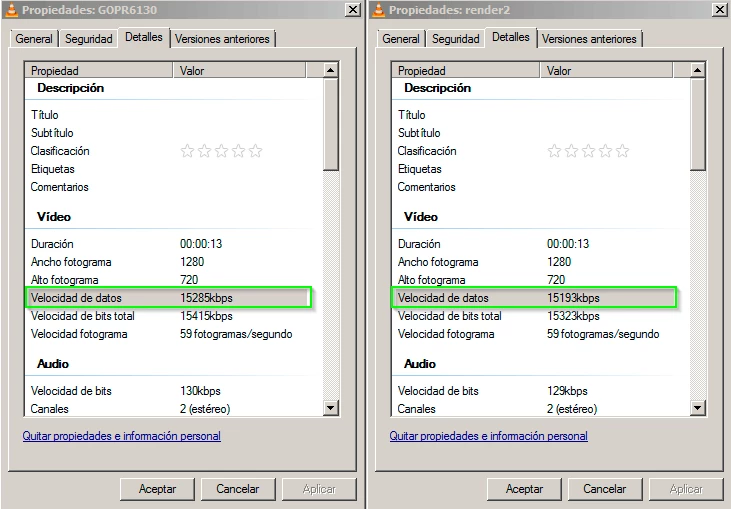Set fifth star rating in GOPR6130 Clasificación
This screenshot has width=731, height=509.
(255, 151)
